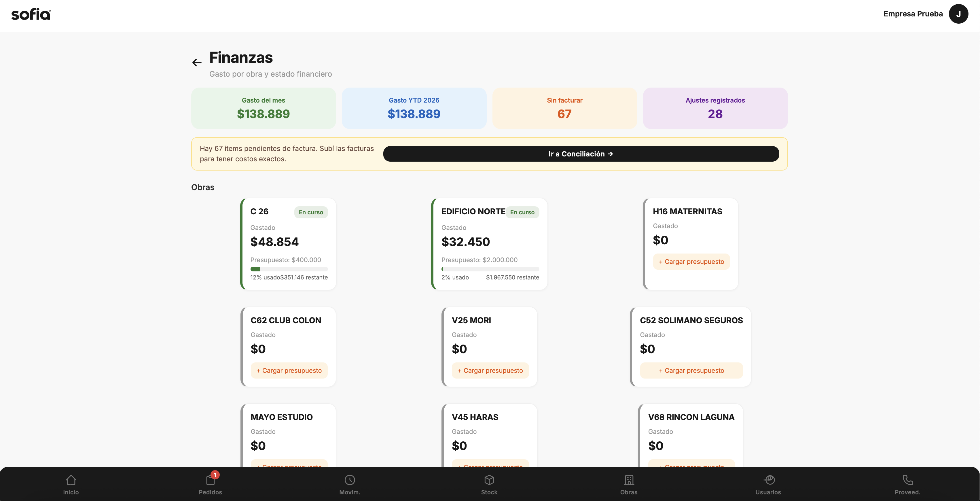Add budget to C52 SOLIMANO SEGUROS

pos(691,370)
